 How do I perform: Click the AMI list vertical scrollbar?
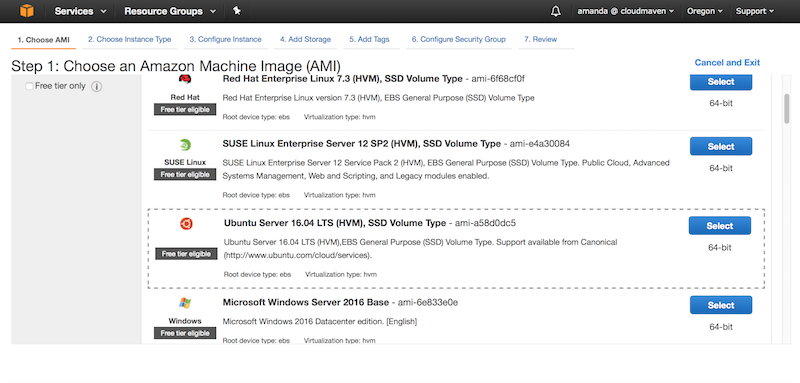coord(787,108)
